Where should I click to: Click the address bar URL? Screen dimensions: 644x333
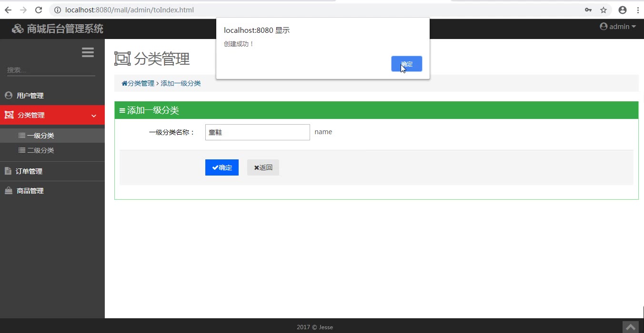coord(129,10)
